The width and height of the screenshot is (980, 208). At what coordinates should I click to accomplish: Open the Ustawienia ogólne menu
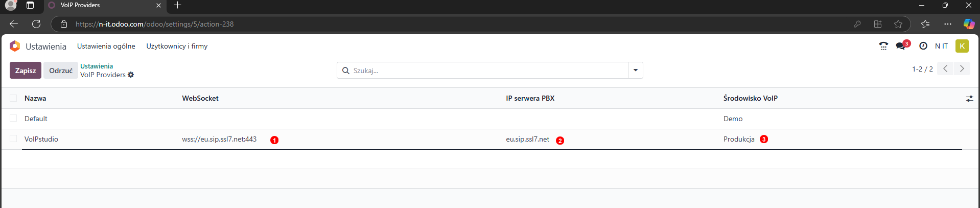(106, 46)
